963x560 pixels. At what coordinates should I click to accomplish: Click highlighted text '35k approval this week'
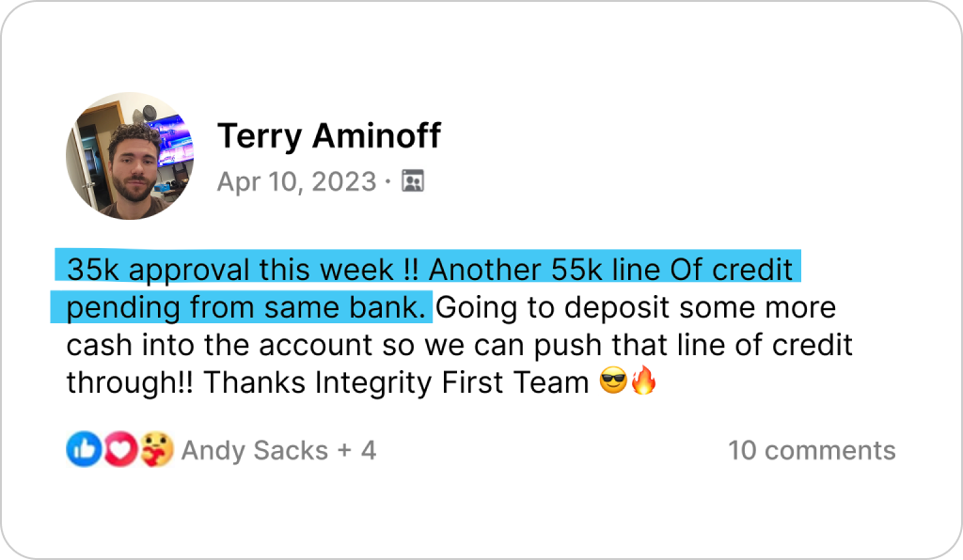tap(230, 270)
